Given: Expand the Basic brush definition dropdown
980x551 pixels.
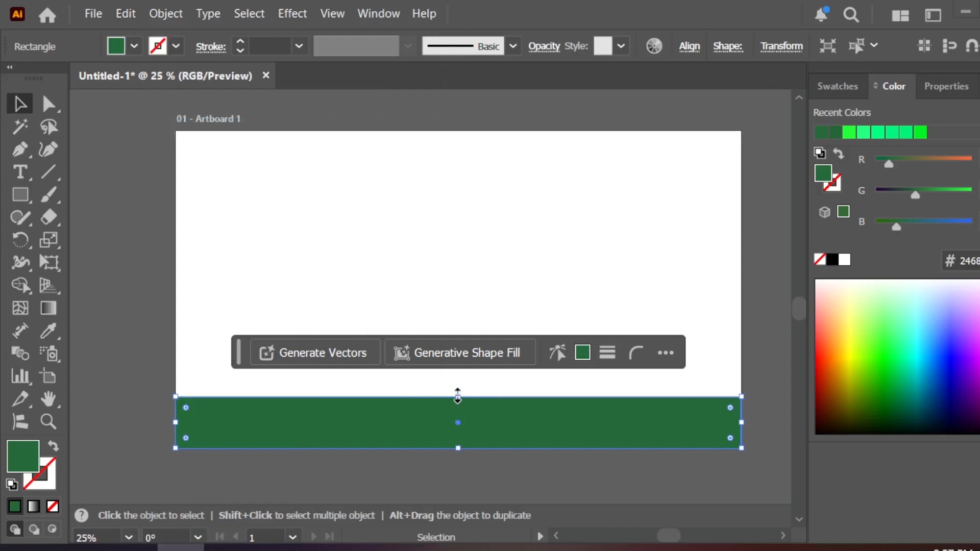Looking at the screenshot, I should tap(513, 46).
